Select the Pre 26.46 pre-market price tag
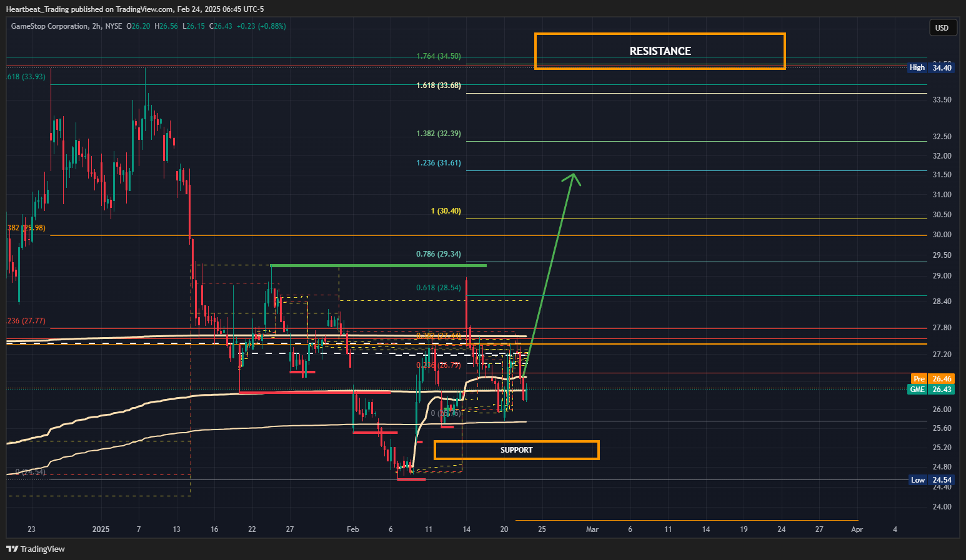 932,379
